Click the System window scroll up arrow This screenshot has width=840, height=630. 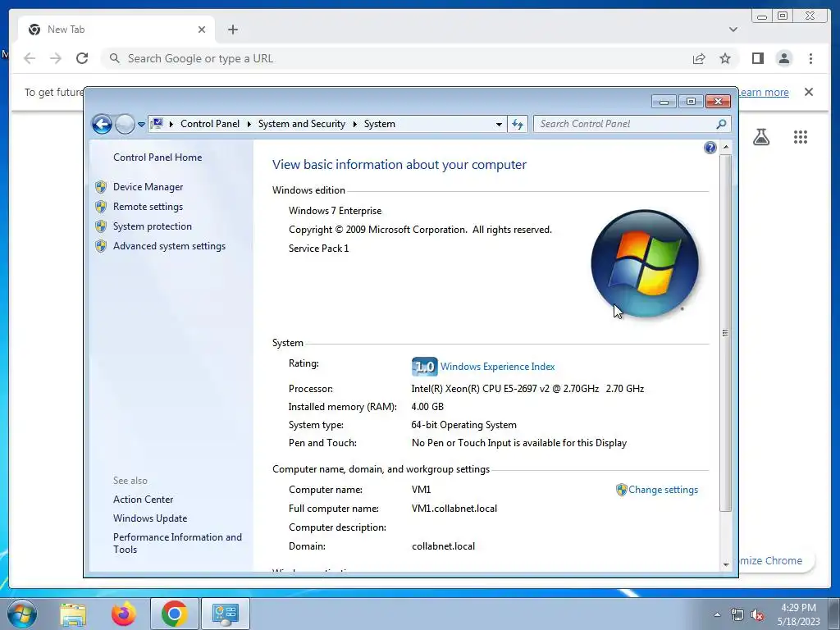coord(726,147)
